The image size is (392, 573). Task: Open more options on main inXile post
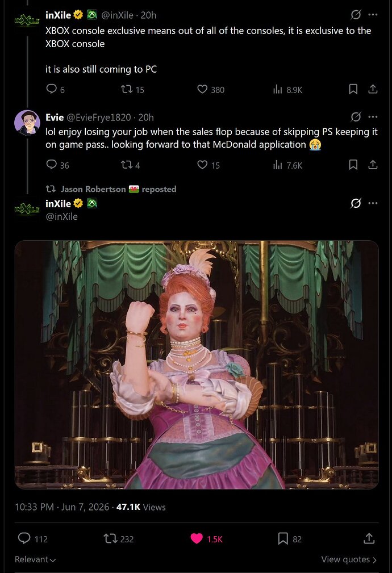[x=373, y=203]
